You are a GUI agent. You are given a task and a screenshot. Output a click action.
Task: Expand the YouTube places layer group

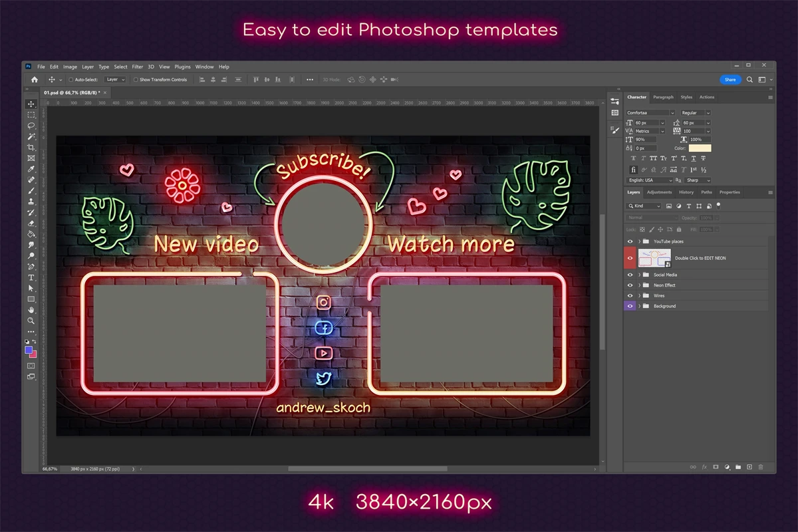point(639,241)
